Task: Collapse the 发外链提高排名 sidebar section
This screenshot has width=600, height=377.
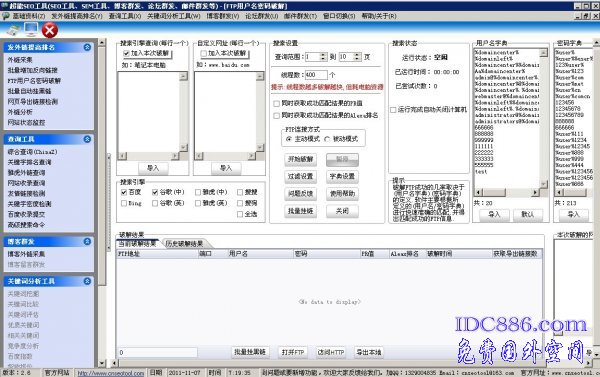Action: click(x=87, y=47)
